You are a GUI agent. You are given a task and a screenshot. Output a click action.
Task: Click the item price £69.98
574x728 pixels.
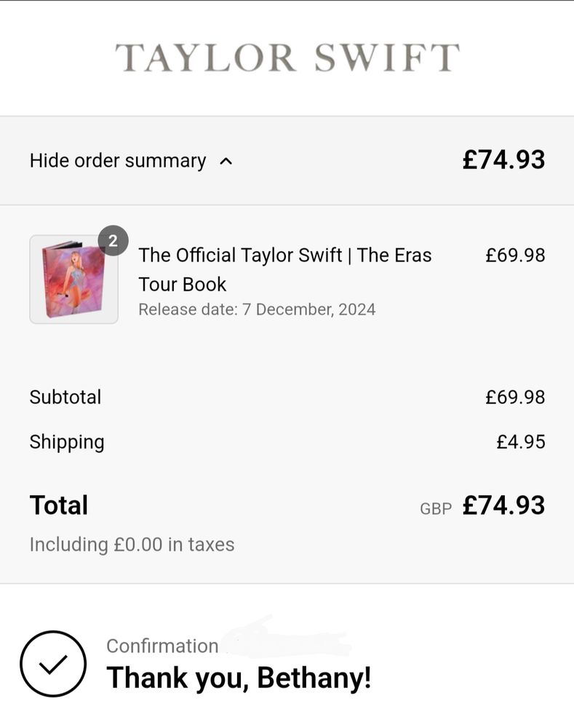[x=515, y=256]
